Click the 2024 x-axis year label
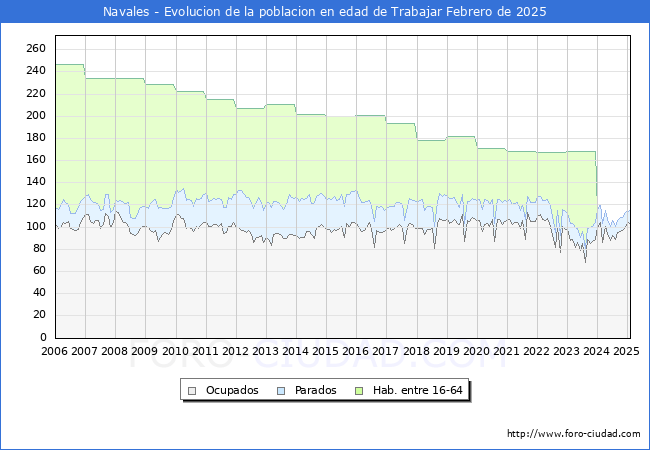 tap(596, 351)
